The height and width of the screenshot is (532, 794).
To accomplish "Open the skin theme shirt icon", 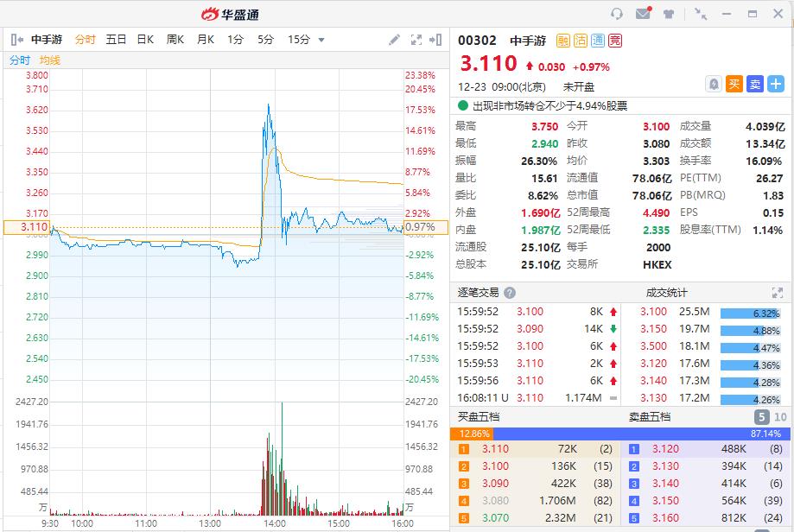I will coord(669,14).
